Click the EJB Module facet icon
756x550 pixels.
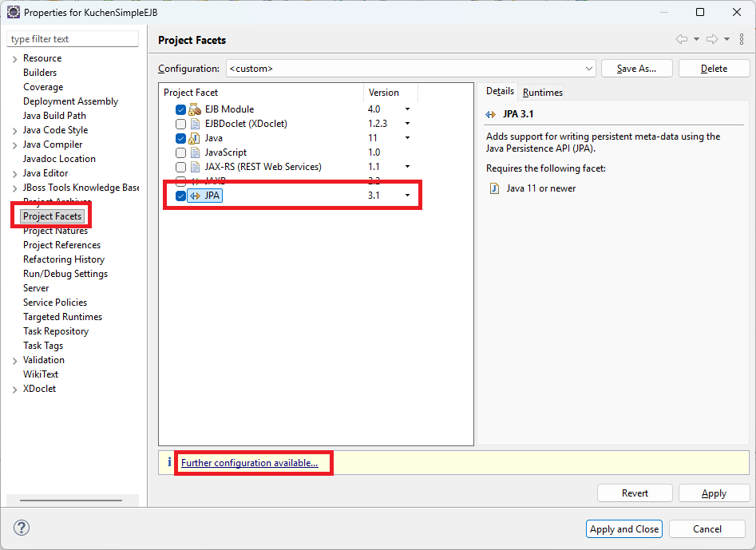tap(195, 109)
